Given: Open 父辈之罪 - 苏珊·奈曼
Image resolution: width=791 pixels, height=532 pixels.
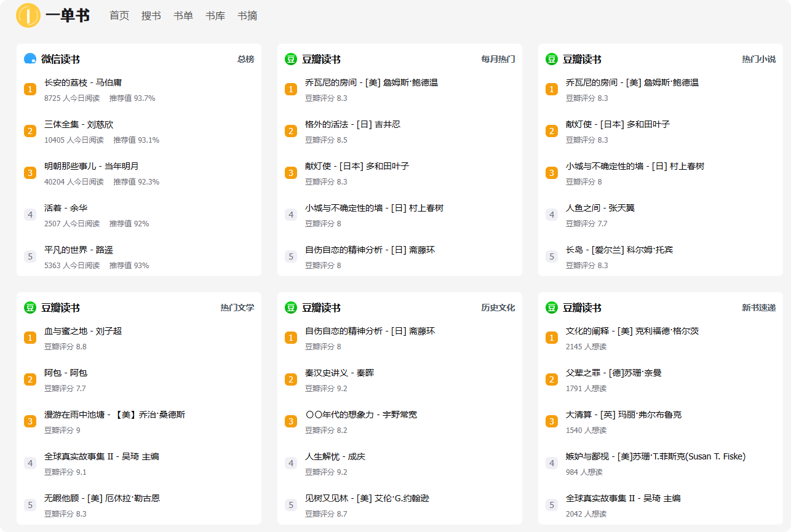Looking at the screenshot, I should (x=614, y=373).
